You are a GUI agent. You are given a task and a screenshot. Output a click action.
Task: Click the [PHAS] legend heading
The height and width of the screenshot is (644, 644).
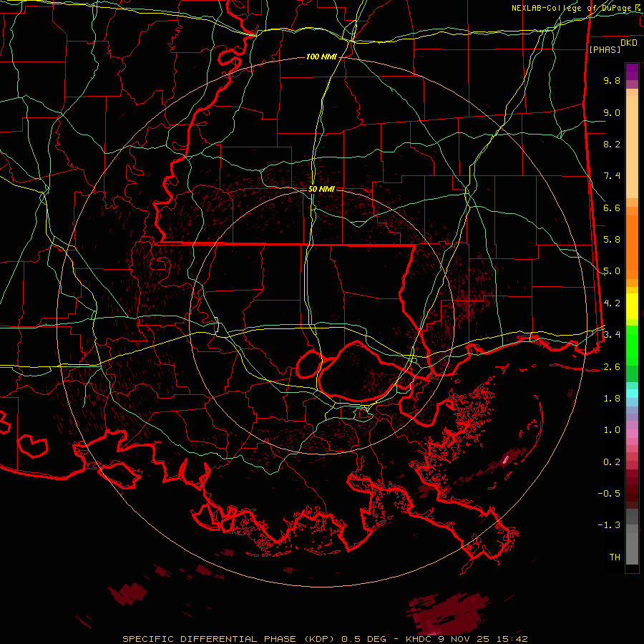[605, 49]
